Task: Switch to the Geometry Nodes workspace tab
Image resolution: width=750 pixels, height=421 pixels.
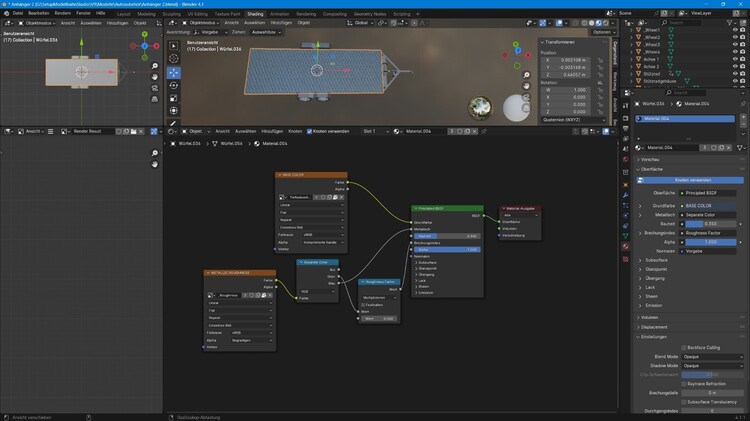Action: [370, 14]
